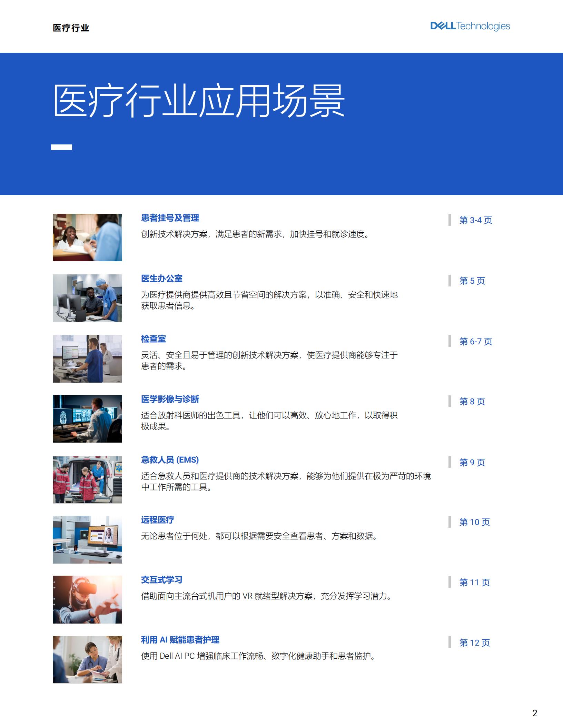Select the exam room thumbnail
The height and width of the screenshot is (728, 563).
click(87, 359)
